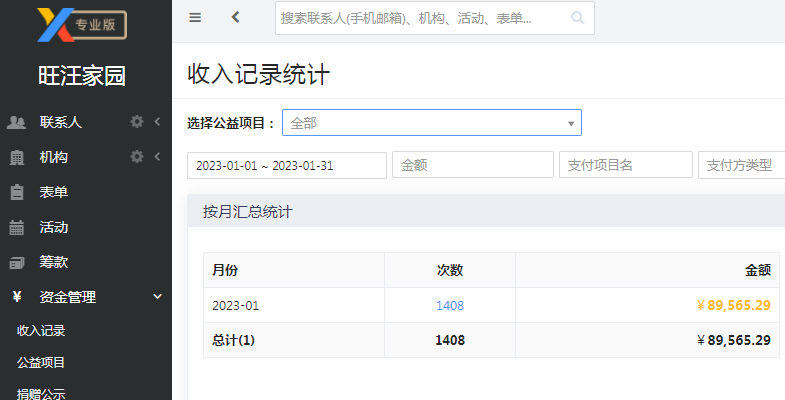
Task: Click the 机构 building icon
Action: pos(17,157)
